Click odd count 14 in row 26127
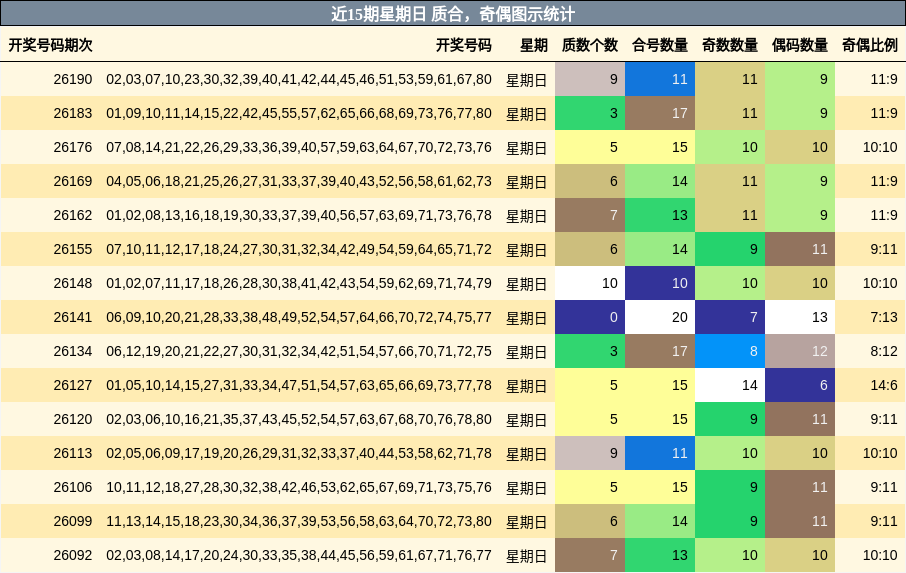This screenshot has width=906, height=573. point(730,385)
